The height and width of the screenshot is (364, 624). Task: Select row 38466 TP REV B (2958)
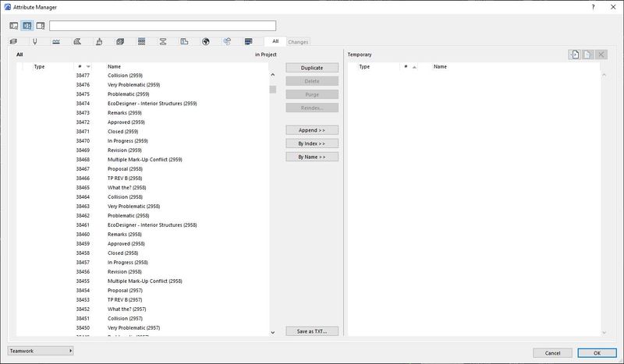tap(143, 178)
